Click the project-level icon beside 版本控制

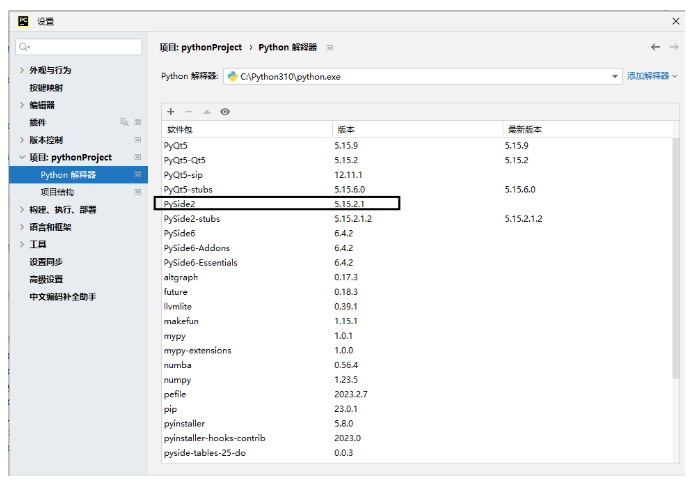click(138, 139)
